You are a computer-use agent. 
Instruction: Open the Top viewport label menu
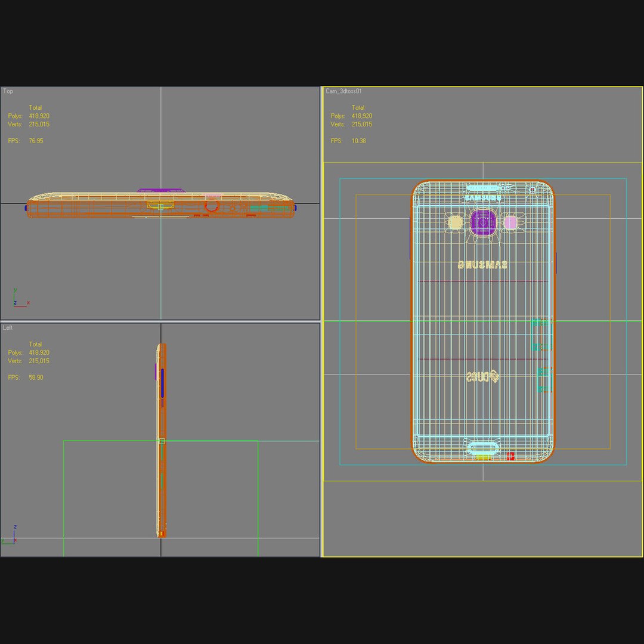8,91
